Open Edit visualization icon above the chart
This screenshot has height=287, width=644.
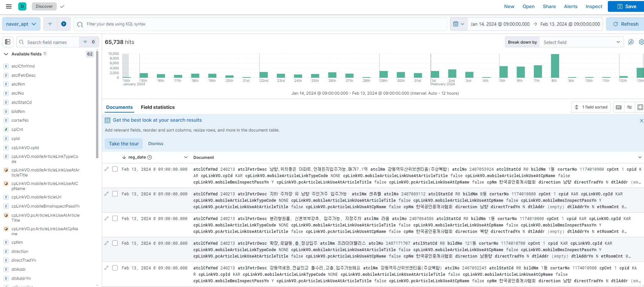pyautogui.click(x=631, y=42)
